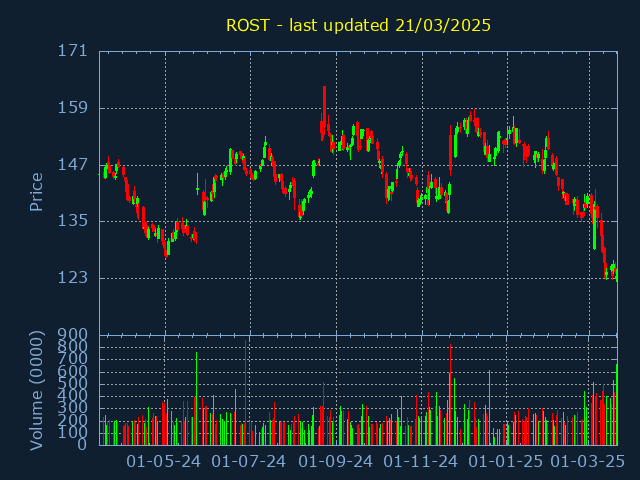Click the price axis label 123
640x480 pixels.
(x=73, y=278)
